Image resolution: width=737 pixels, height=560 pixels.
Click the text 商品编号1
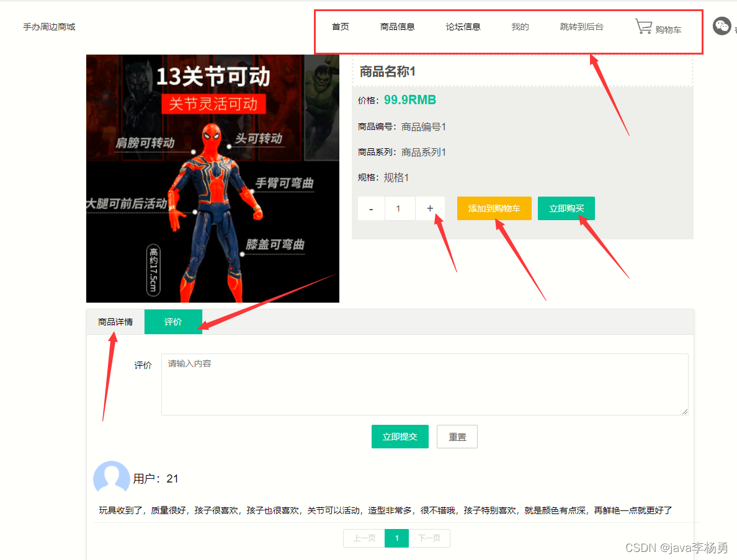(x=424, y=127)
